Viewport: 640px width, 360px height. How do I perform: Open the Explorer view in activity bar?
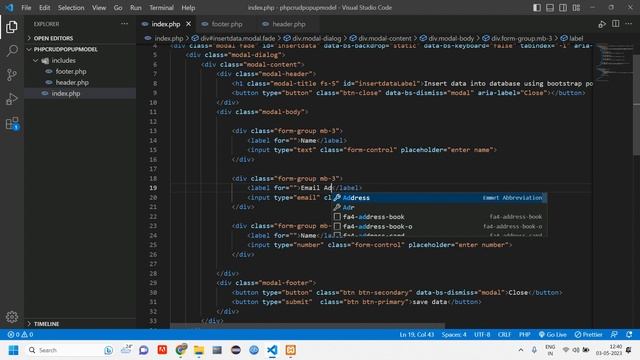12,27
